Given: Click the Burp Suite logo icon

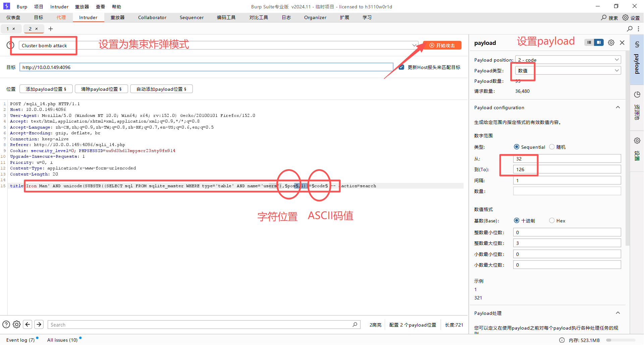Looking at the screenshot, I should click(7, 6).
